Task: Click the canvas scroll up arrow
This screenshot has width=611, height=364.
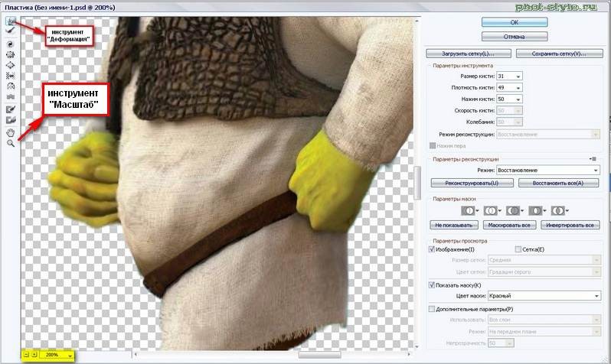Action: [x=417, y=20]
